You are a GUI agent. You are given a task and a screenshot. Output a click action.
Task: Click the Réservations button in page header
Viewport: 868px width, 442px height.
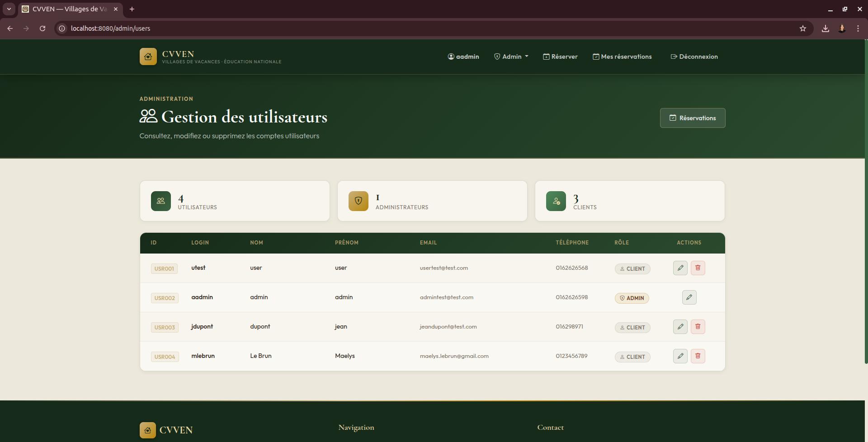click(692, 118)
